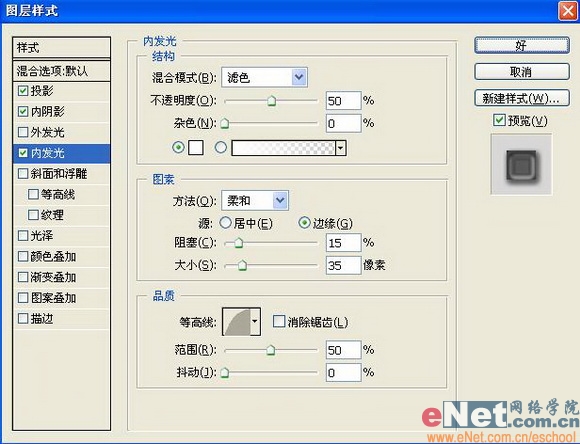The height and width of the screenshot is (444, 580).
Task: Enable the 图案叠加 checkbox
Action: (x=23, y=298)
